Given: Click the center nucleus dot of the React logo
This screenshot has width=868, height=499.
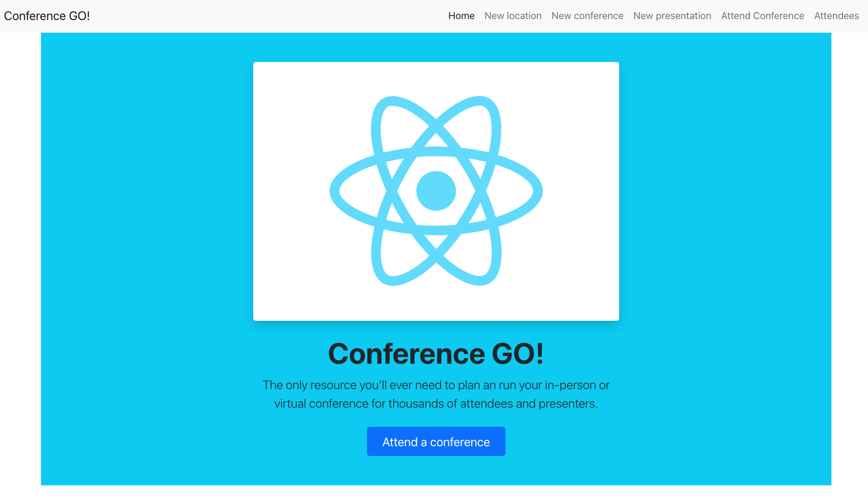Looking at the screenshot, I should click(x=436, y=191).
